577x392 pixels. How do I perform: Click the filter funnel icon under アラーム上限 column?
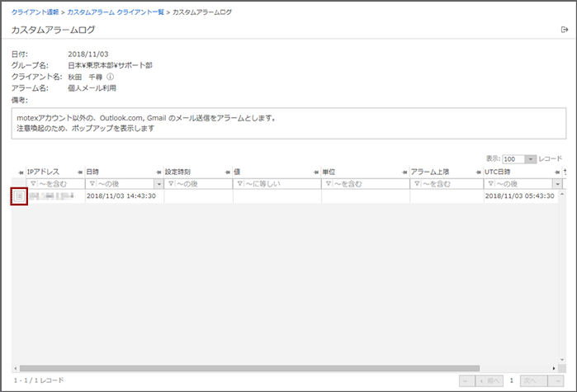[x=416, y=183]
